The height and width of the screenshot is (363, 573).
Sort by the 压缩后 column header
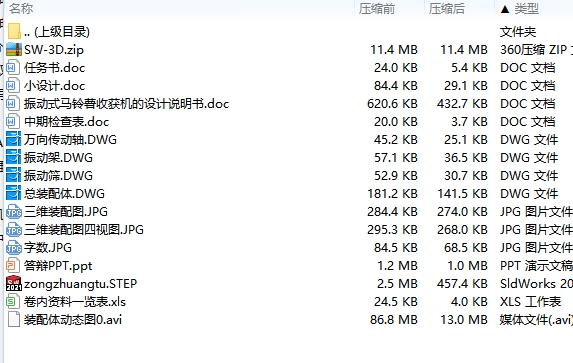pos(447,8)
